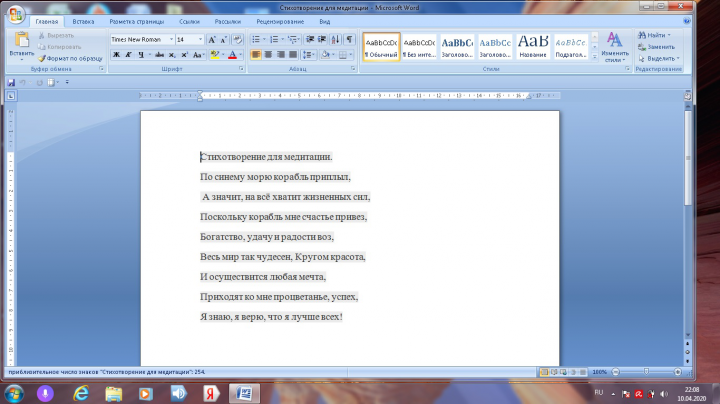
Task: Open the Рецензирование ribbon tab
Action: click(x=280, y=22)
